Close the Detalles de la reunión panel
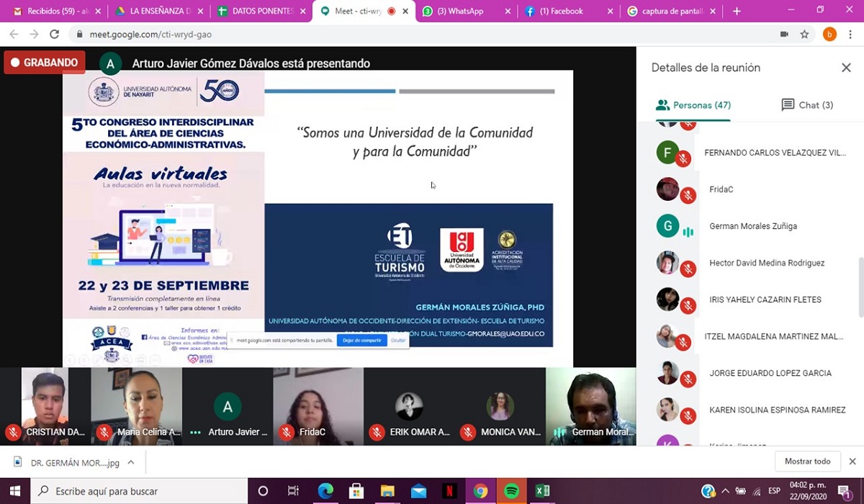This screenshot has height=504, width=864. coord(846,68)
